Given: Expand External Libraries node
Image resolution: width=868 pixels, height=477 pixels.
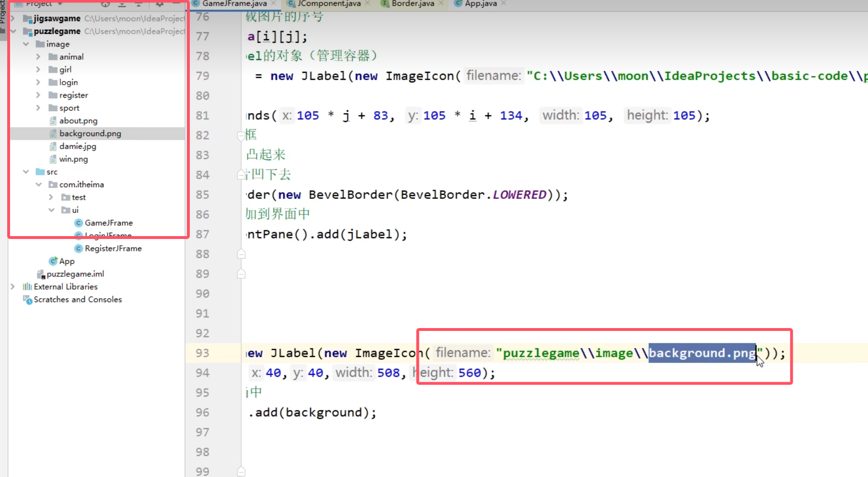Looking at the screenshot, I should pyautogui.click(x=13, y=286).
